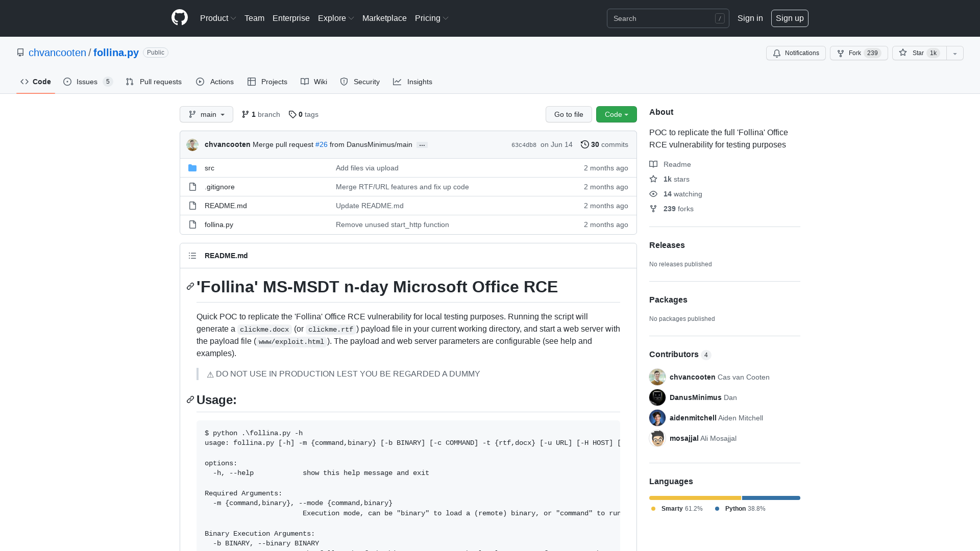Open the Pull requests tab
This screenshot has width=980, height=551.
click(x=154, y=82)
